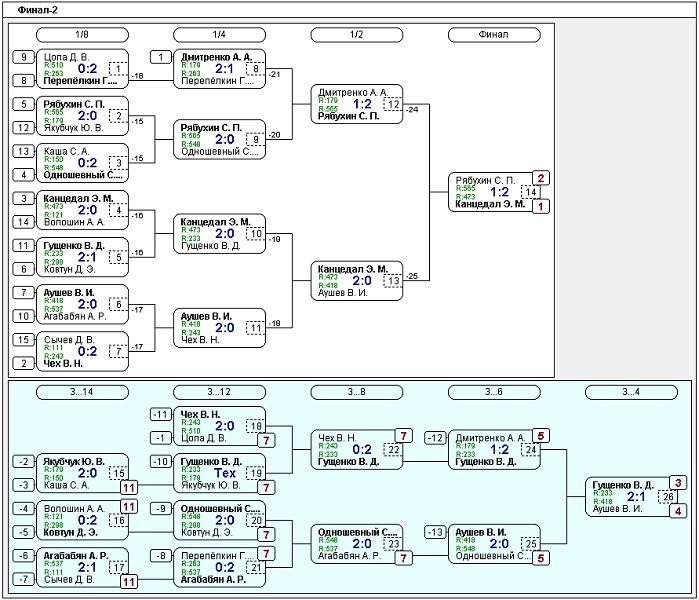Viewport: 699px width, 600px height.
Task: Click place box 4 beside Аушев in 3...4
Action: [678, 511]
